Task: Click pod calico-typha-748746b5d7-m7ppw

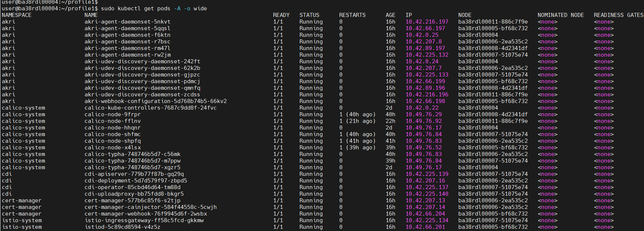Action: [132, 161]
